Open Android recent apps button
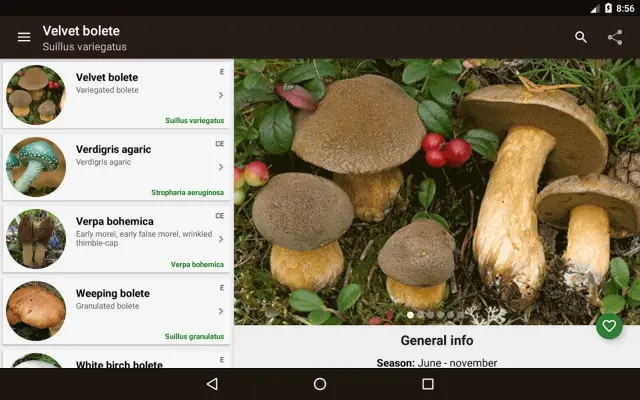Image resolution: width=640 pixels, height=400 pixels. pos(428,384)
